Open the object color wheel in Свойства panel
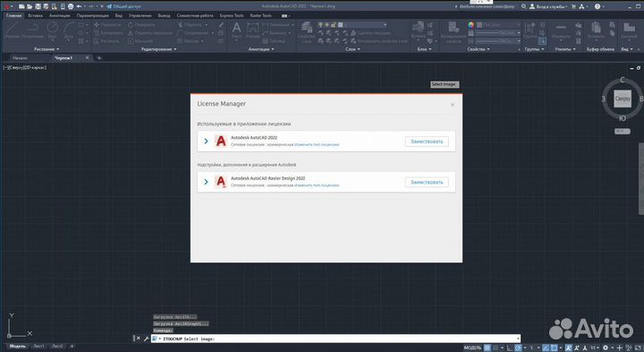This screenshot has width=644, height=352. (x=470, y=25)
